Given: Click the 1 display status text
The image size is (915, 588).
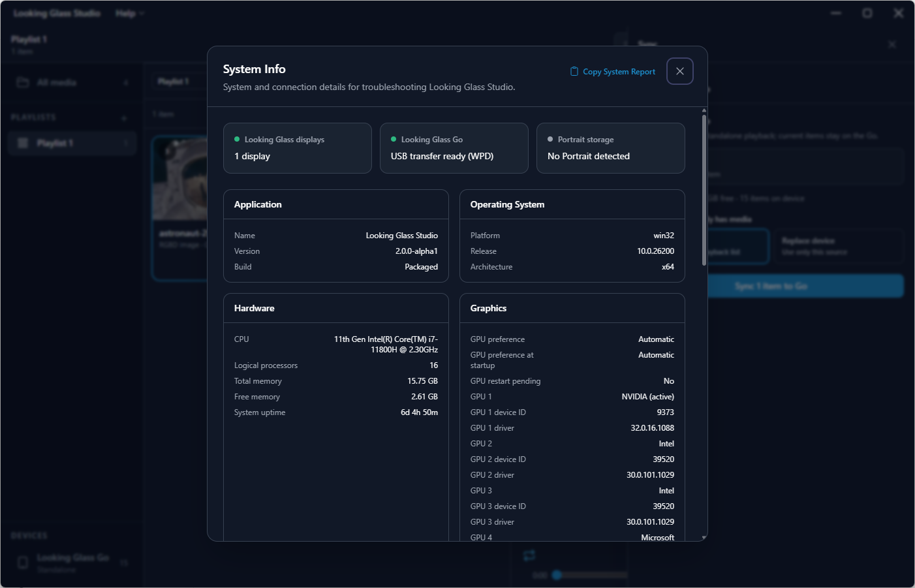Looking at the screenshot, I should 252,157.
